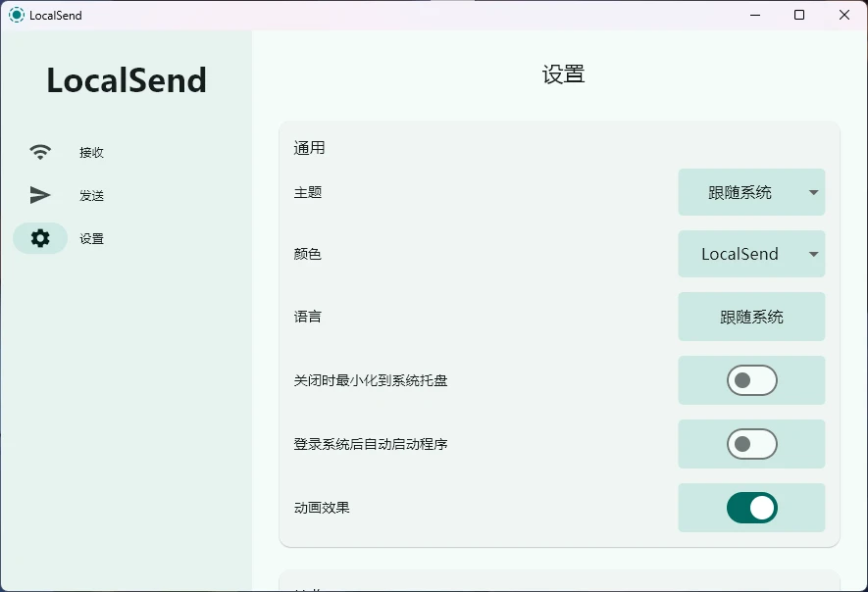
Task: Click the LocalSend app icon in title bar
Action: (x=17, y=15)
